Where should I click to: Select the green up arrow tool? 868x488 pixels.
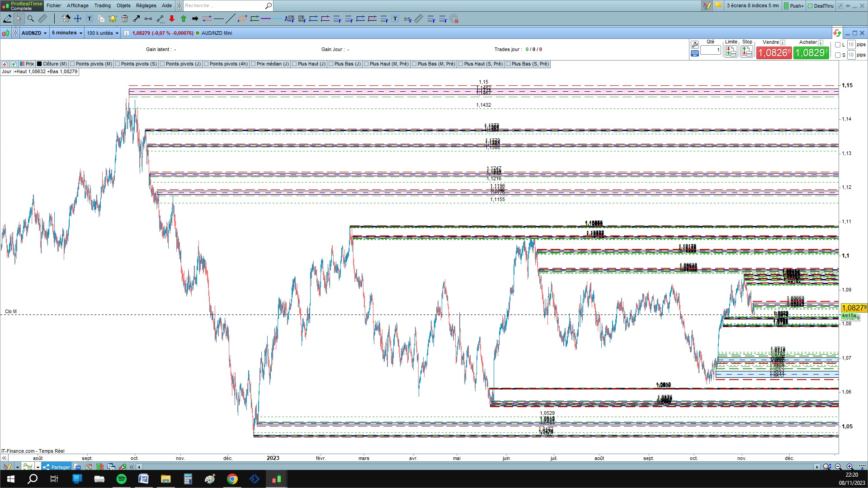pyautogui.click(x=184, y=19)
